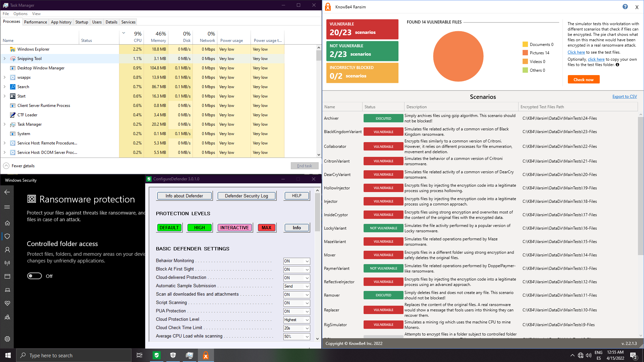Image resolution: width=644 pixels, height=362 pixels.
Task: Open Account protection person icon
Action: [7, 250]
